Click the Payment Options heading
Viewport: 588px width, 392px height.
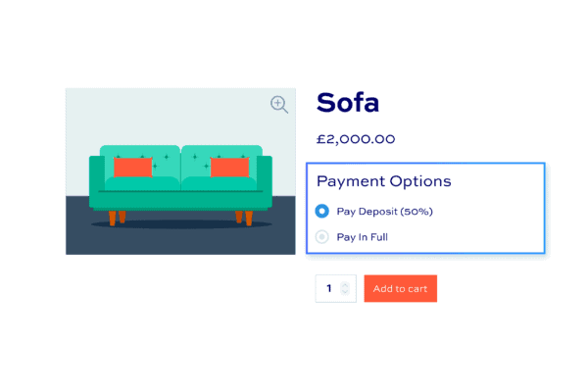click(x=383, y=181)
